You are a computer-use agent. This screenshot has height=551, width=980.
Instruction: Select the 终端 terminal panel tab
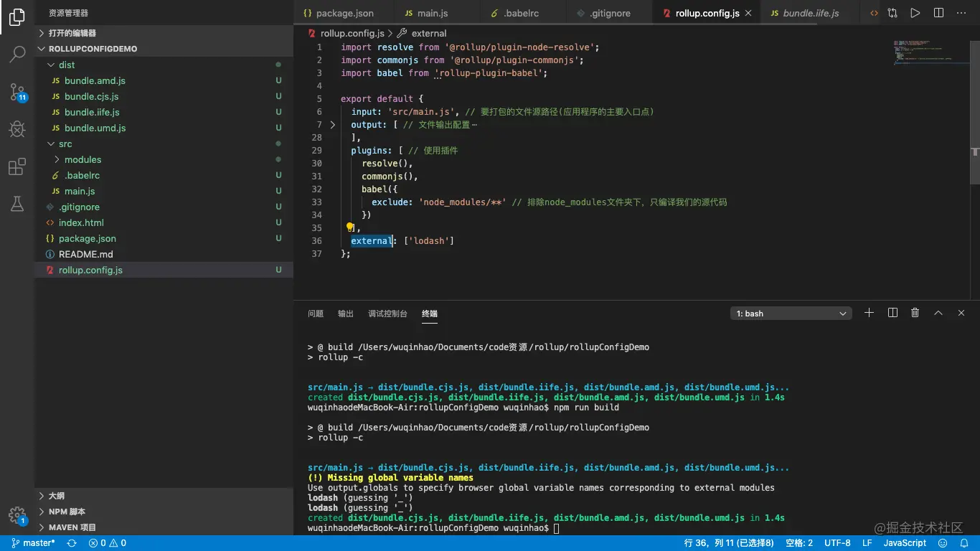tap(430, 314)
